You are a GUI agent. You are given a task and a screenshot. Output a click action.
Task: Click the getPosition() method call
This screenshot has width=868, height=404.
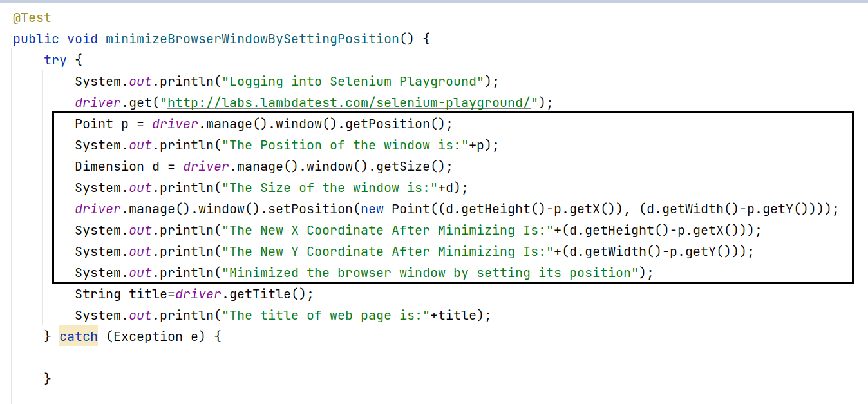tap(395, 124)
